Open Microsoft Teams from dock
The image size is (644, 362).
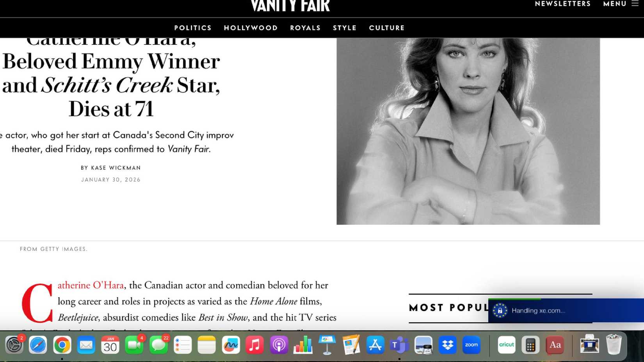point(399,345)
